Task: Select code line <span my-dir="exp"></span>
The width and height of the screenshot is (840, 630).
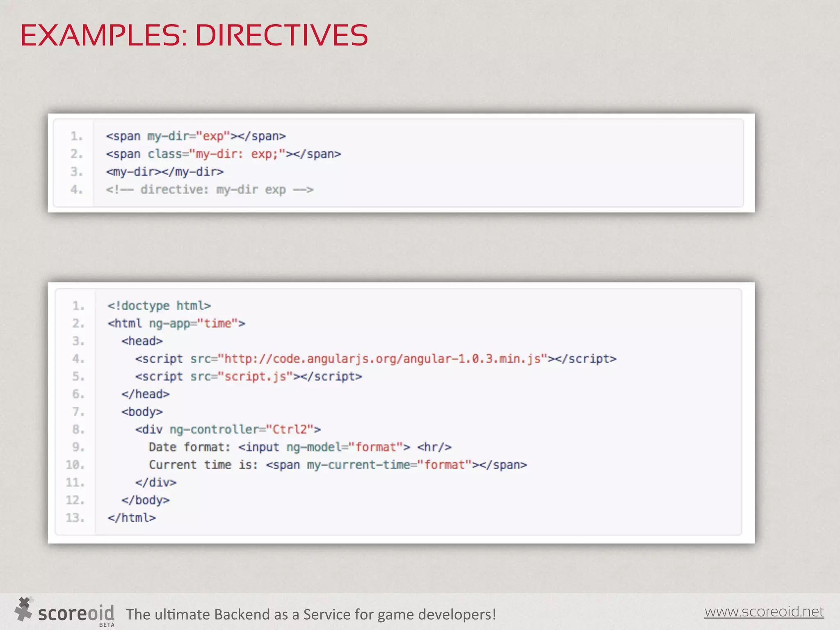Action: click(x=196, y=136)
